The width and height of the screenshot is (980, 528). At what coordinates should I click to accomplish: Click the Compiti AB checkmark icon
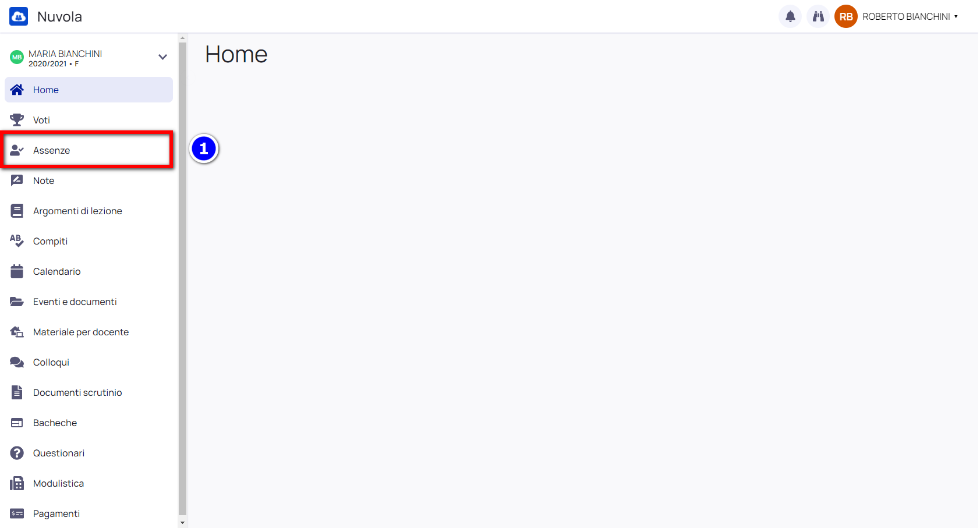17,241
